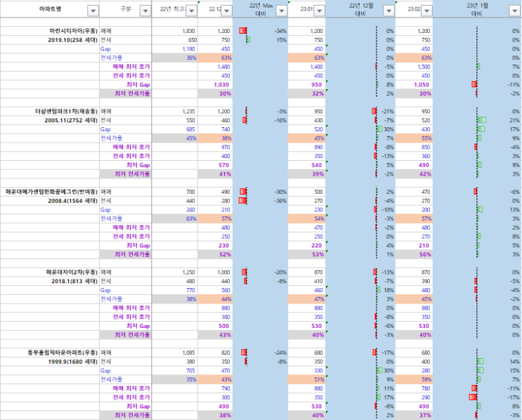
Task: Click the 1,000 cell in 22.12 column
Action: [216, 273]
